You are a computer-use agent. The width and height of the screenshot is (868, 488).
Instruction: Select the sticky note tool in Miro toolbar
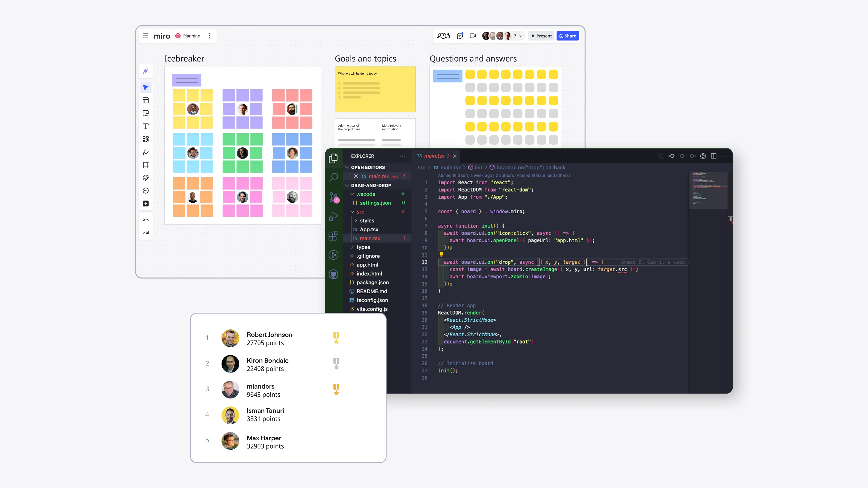coord(146,113)
